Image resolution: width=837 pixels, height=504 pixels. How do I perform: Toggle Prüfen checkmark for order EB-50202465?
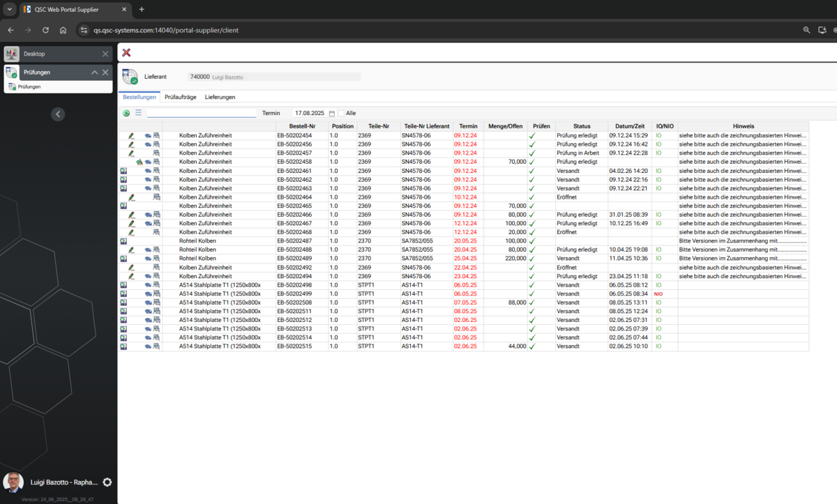pos(532,206)
